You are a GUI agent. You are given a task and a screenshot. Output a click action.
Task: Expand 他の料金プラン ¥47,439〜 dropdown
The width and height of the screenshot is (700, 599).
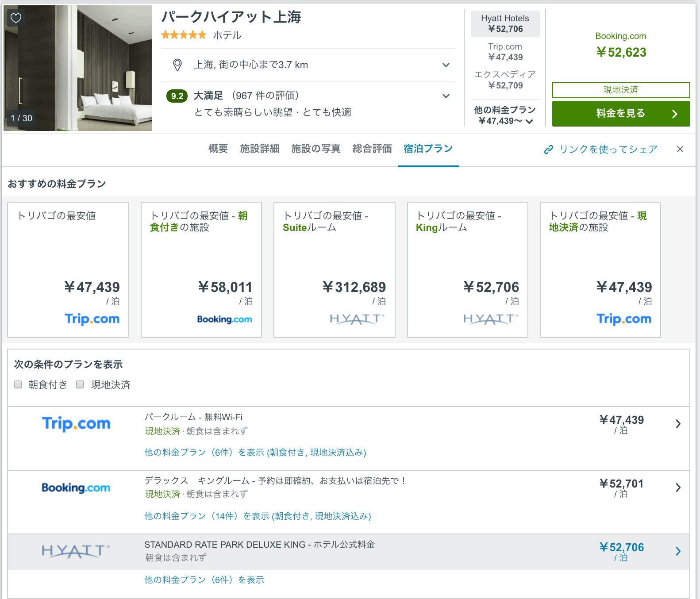coord(505,115)
